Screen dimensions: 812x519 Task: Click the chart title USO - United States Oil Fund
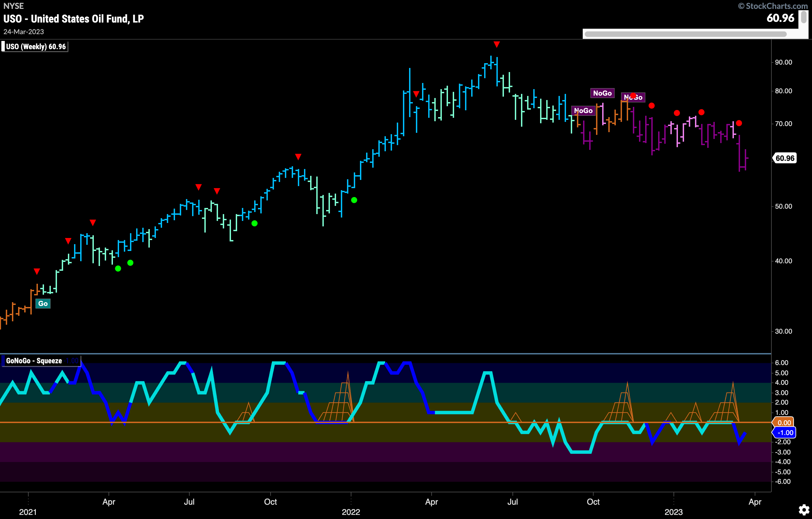tap(74, 19)
